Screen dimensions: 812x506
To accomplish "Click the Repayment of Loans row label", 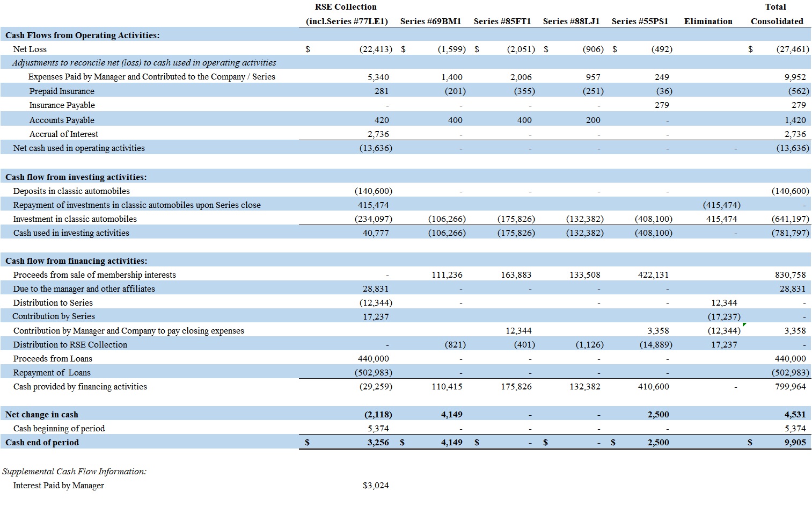I will (52, 373).
